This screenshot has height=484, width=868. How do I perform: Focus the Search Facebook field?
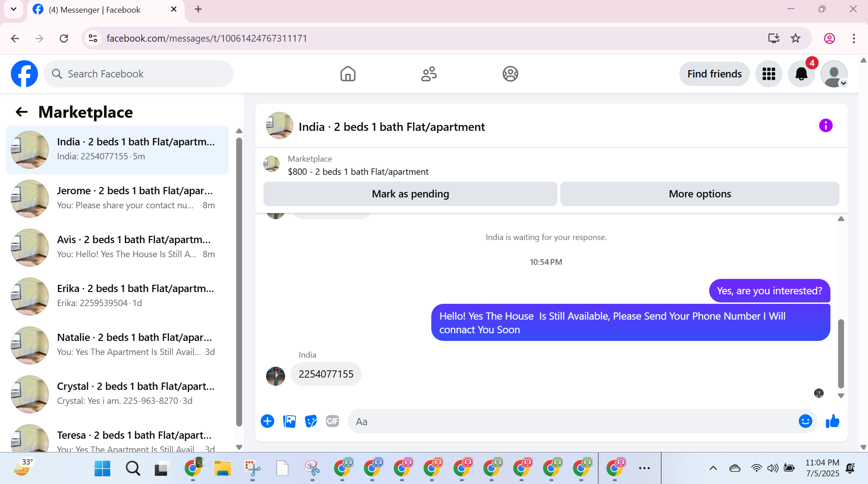(138, 74)
